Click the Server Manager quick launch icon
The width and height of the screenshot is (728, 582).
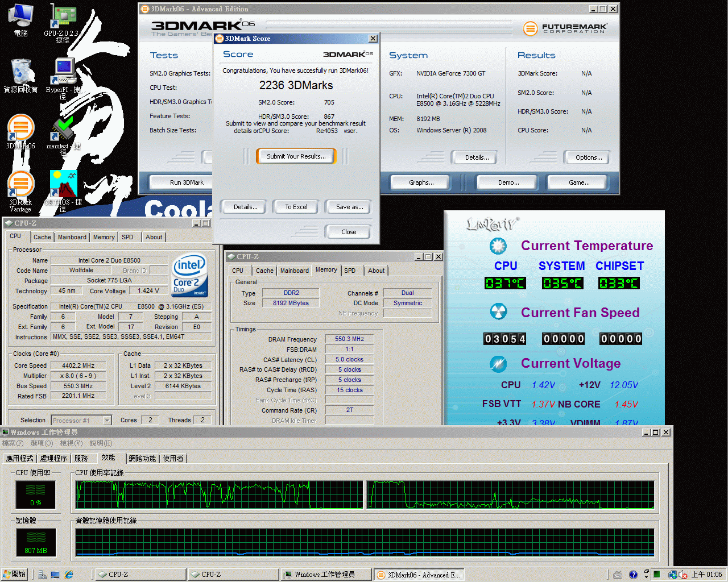[x=42, y=575]
